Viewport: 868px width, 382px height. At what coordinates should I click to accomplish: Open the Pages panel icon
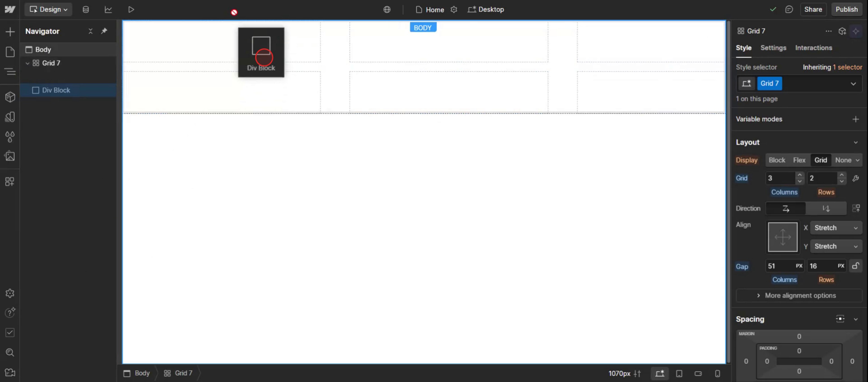point(10,52)
